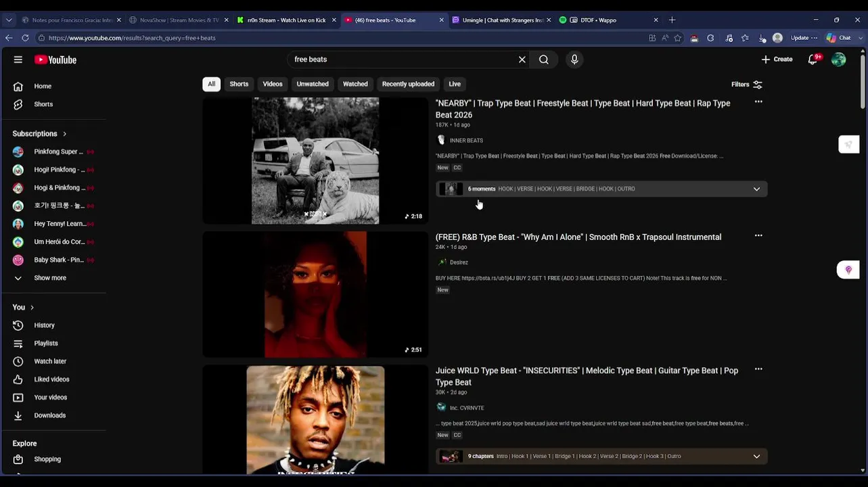868x487 pixels.
Task: Open the You section chevron
Action: (x=32, y=307)
